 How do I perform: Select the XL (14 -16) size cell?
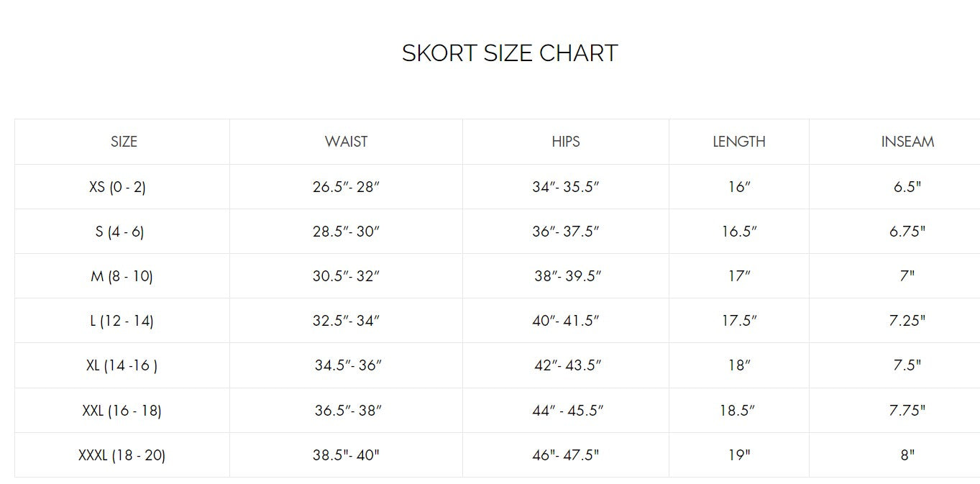(122, 365)
